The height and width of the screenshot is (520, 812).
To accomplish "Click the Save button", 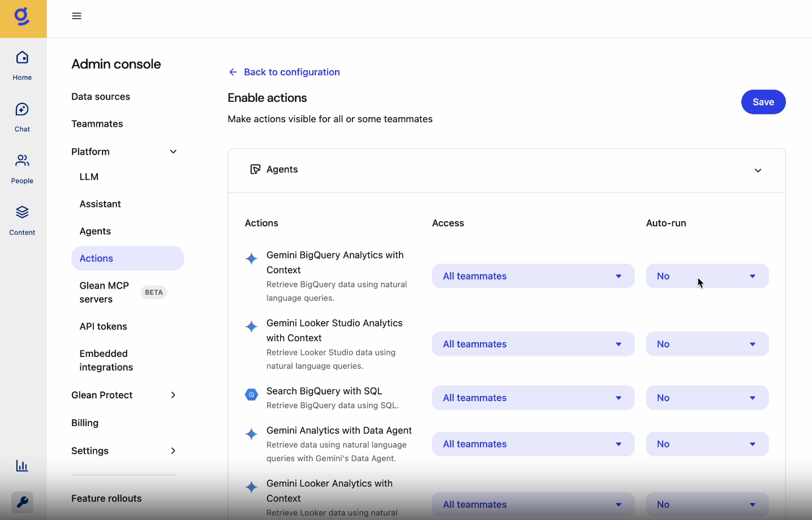I will pos(763,102).
